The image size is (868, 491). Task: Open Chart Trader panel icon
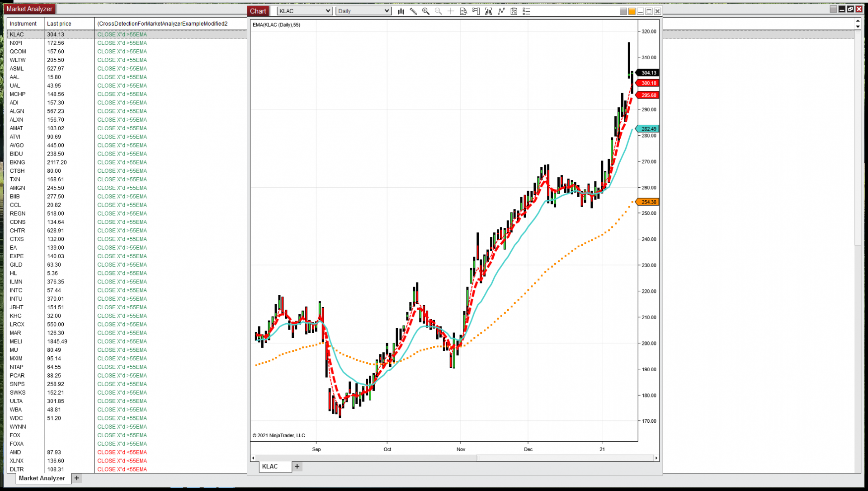[476, 11]
